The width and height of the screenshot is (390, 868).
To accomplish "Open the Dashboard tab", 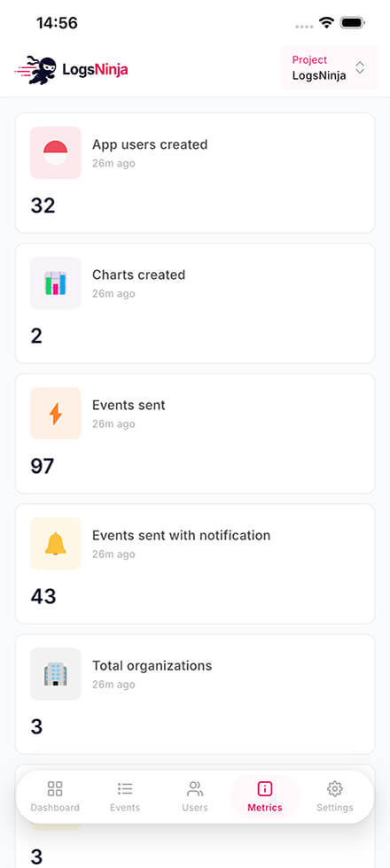I will (55, 796).
